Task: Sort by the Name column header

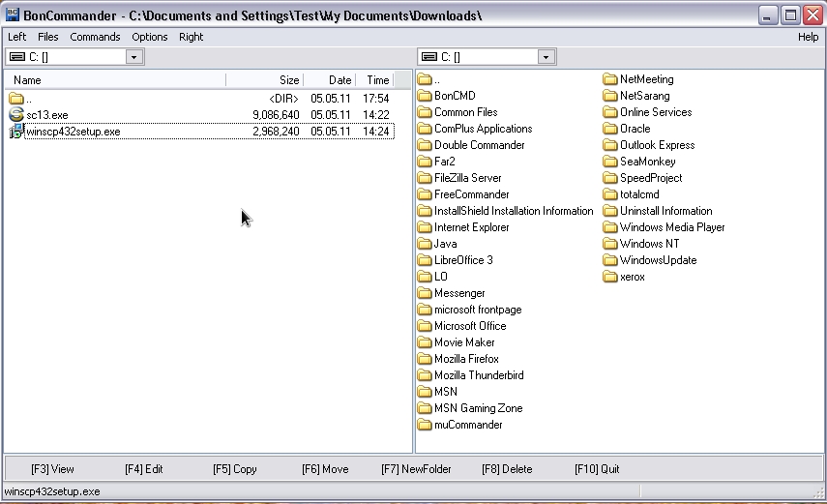Action: [115, 79]
